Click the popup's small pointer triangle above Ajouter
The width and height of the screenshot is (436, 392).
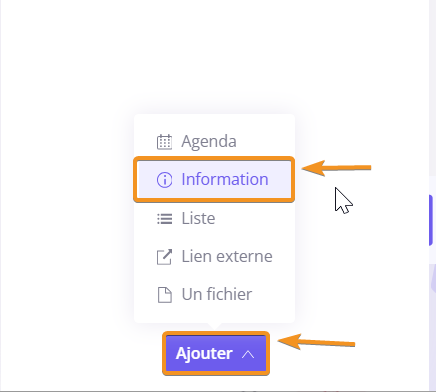pos(214,326)
